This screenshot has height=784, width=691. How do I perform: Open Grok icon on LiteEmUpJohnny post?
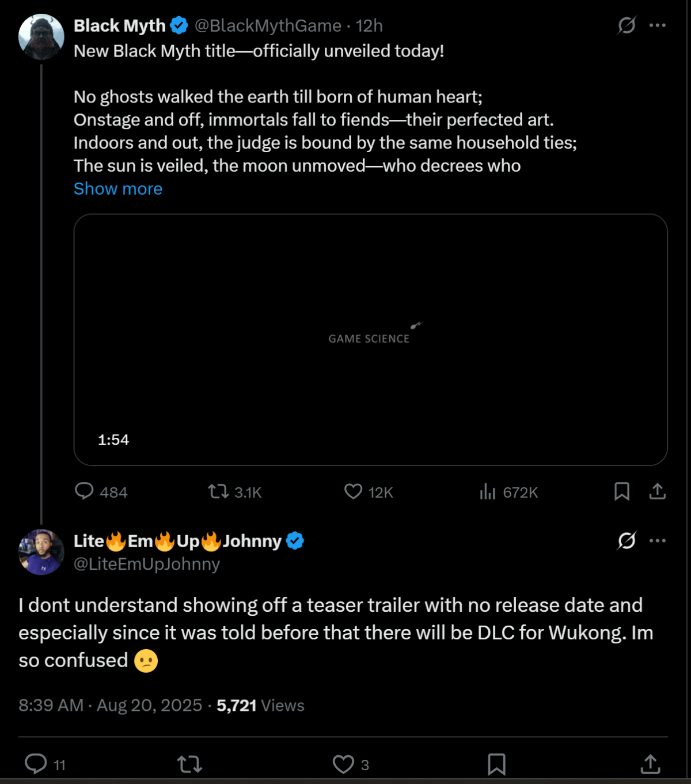click(627, 540)
